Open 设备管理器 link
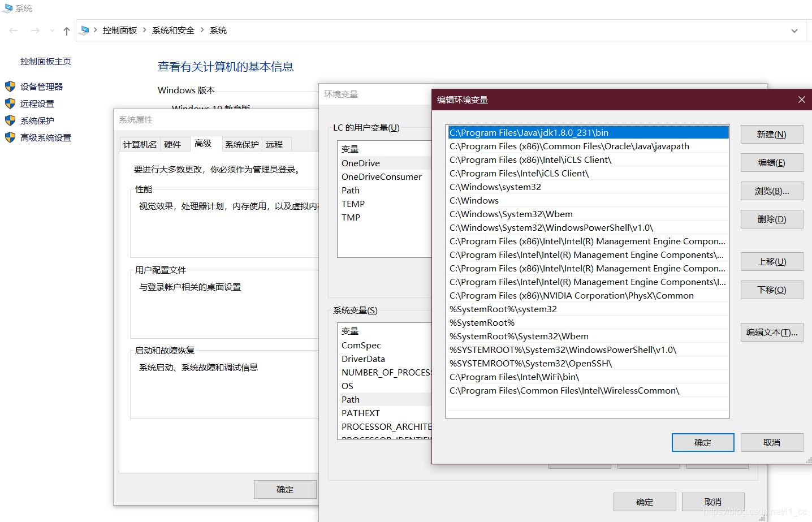 pos(42,87)
